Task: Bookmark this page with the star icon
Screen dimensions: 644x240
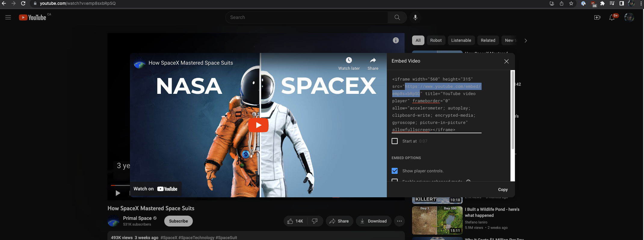Action: click(x=571, y=3)
